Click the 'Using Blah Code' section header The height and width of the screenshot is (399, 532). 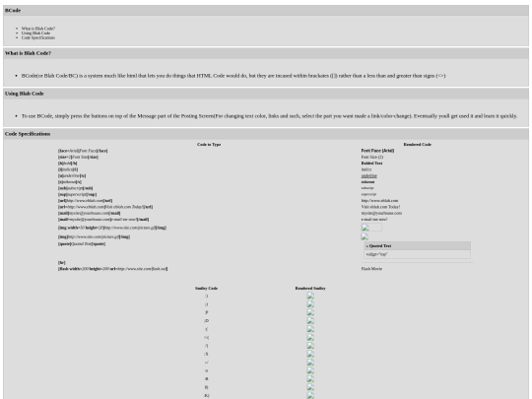[x=266, y=94]
